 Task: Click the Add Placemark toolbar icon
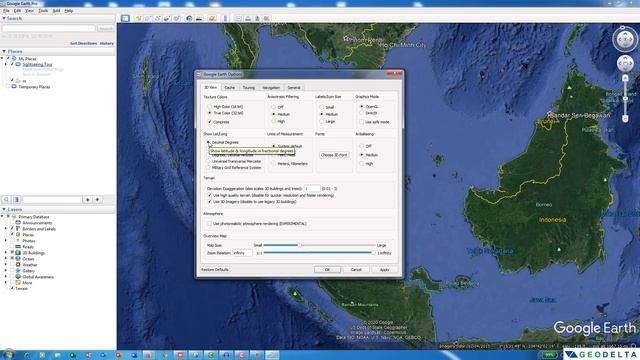tap(138, 18)
